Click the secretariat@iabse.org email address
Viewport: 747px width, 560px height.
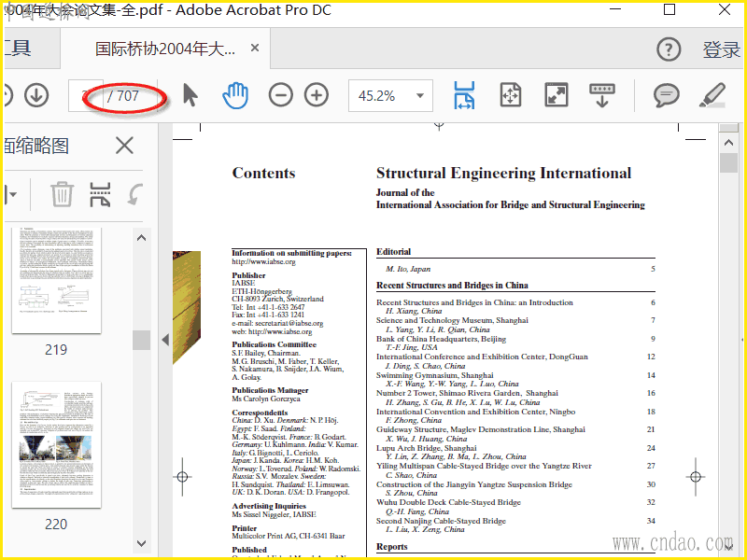point(289,323)
